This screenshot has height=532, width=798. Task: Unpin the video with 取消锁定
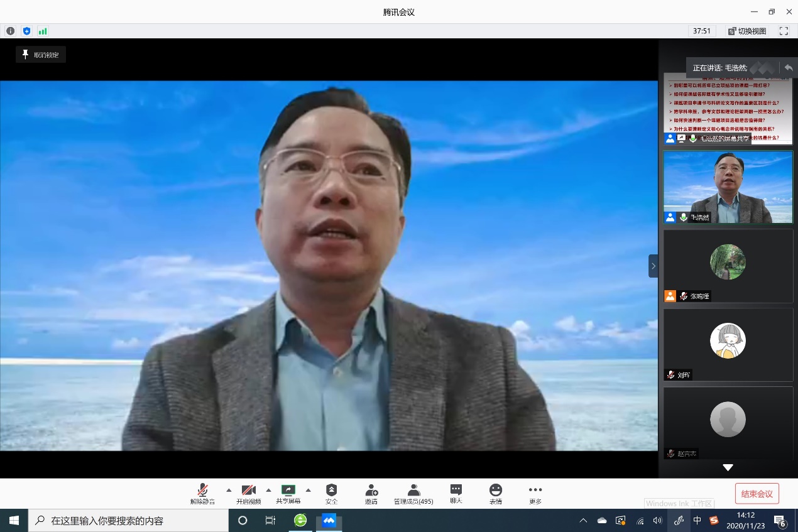[41, 55]
